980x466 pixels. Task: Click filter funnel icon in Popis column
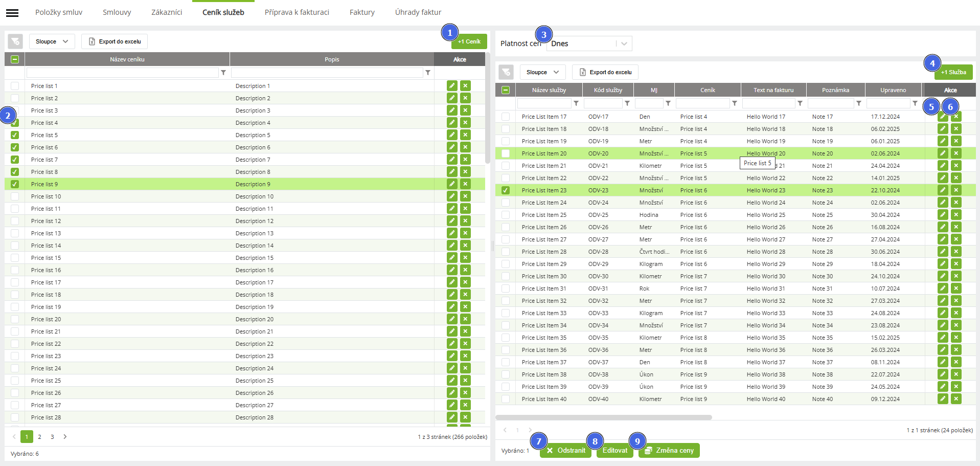point(428,73)
